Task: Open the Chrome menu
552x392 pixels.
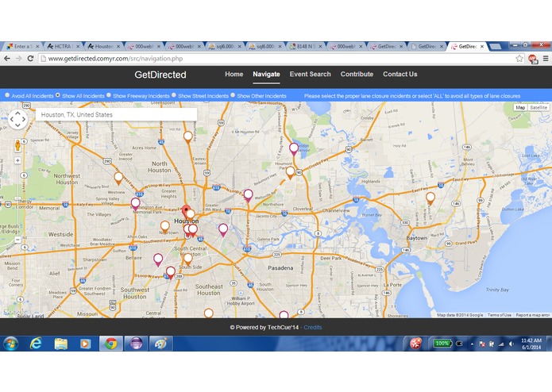Action: point(546,59)
